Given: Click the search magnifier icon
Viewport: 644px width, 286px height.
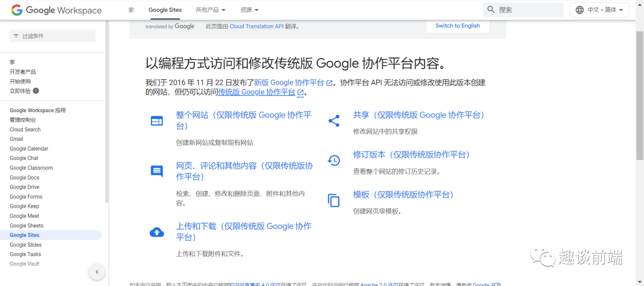Looking at the screenshot, I should [x=491, y=10].
